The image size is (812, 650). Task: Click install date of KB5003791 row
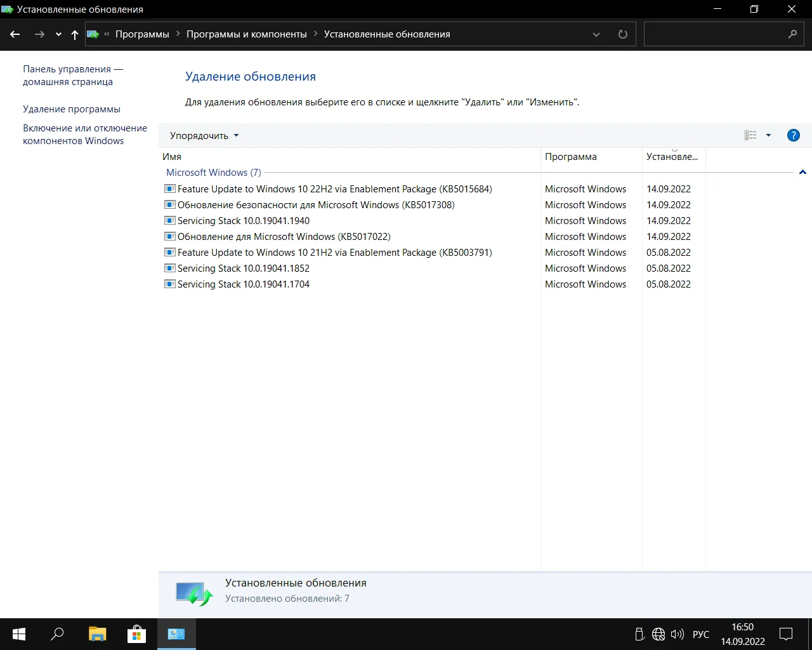tap(669, 253)
